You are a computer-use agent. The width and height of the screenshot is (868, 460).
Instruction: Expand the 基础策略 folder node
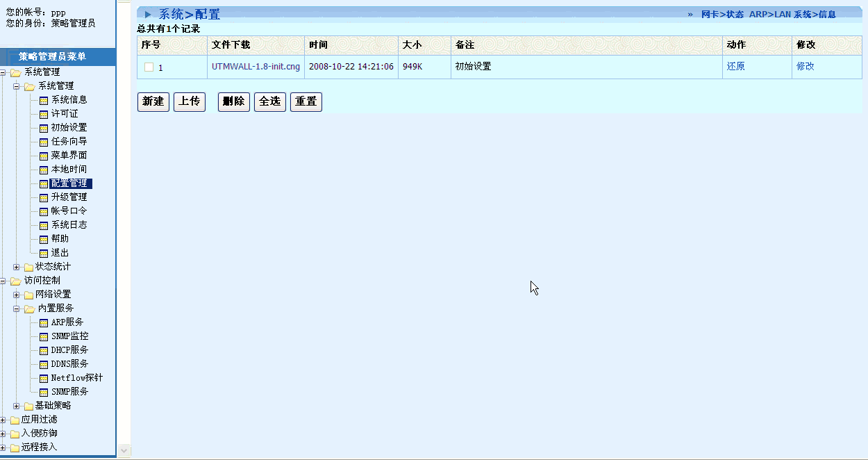point(17,406)
